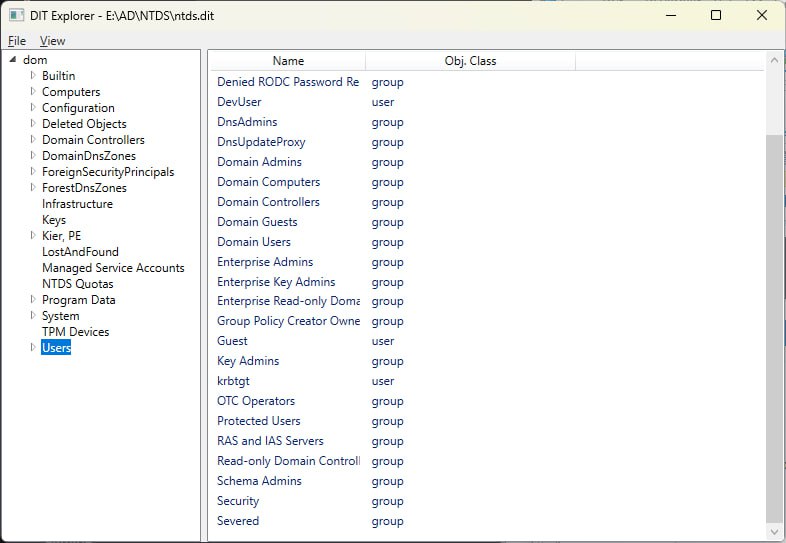786x543 pixels.
Task: Expand the Deleted Objects node arrow
Action: click(33, 123)
